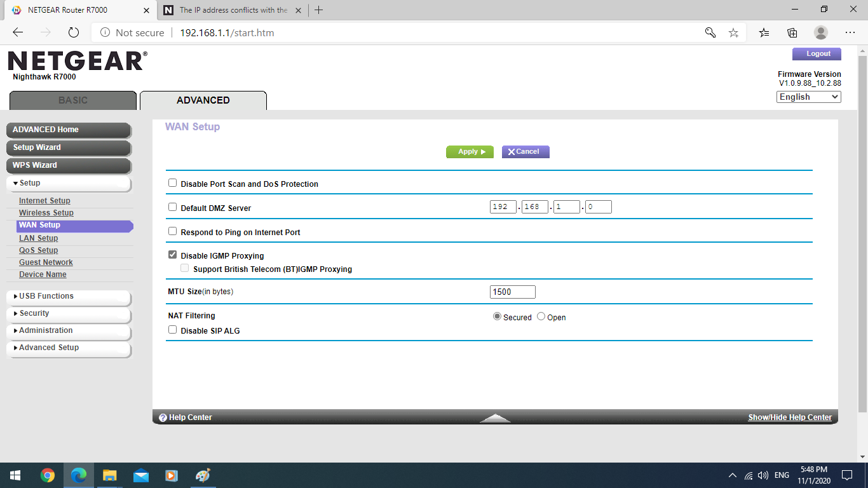Click the Help Center question mark icon
The image size is (868, 488).
[163, 417]
